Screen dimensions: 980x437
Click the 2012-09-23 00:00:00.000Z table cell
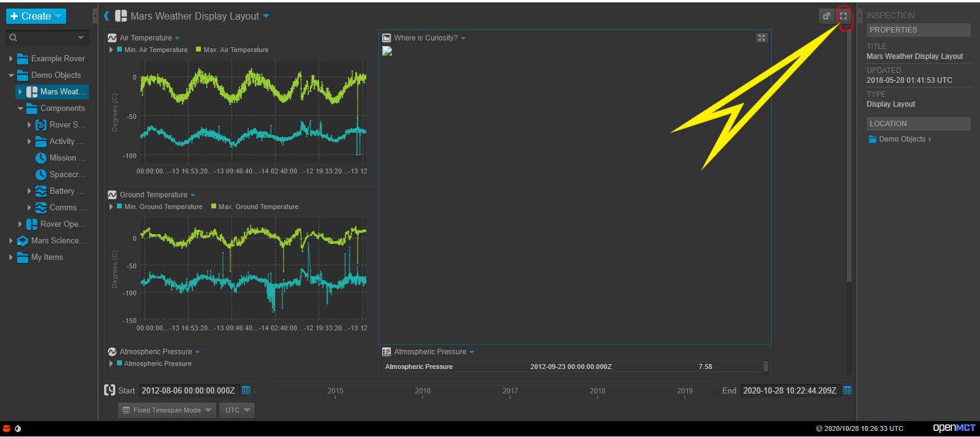click(x=571, y=367)
